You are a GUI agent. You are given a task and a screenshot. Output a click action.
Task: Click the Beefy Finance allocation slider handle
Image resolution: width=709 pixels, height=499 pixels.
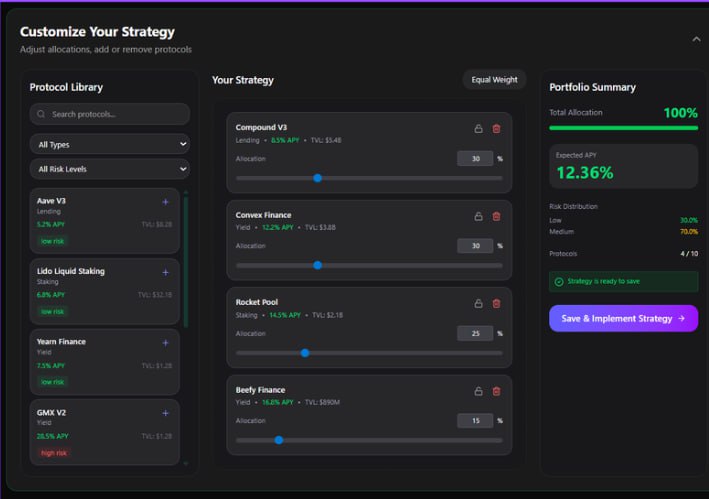pos(279,440)
